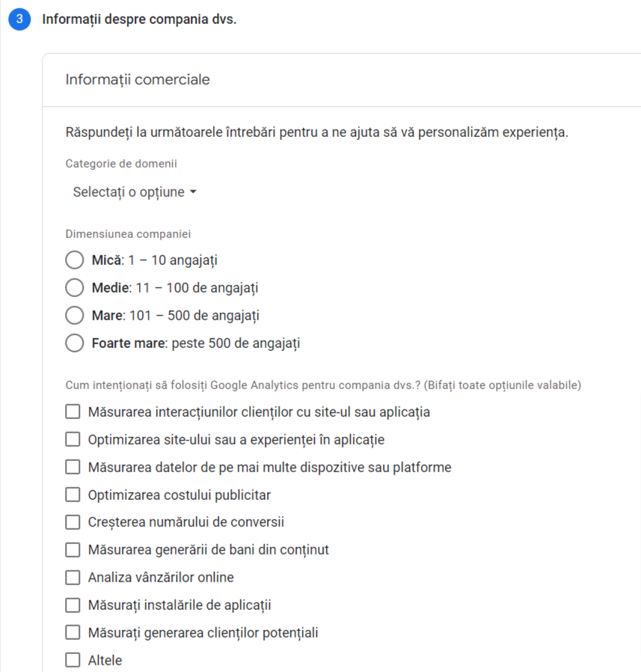Enable Măsurarea generării de bani din conținut
The image size is (641, 672).
[73, 549]
